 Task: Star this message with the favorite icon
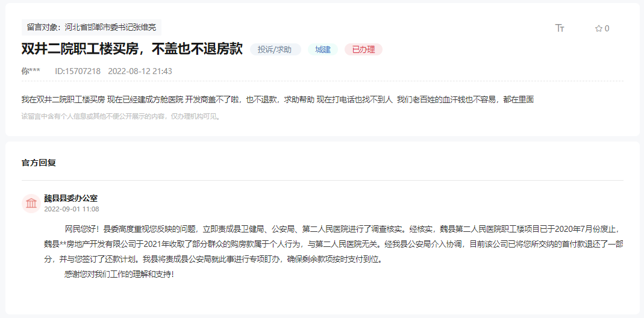[599, 28]
